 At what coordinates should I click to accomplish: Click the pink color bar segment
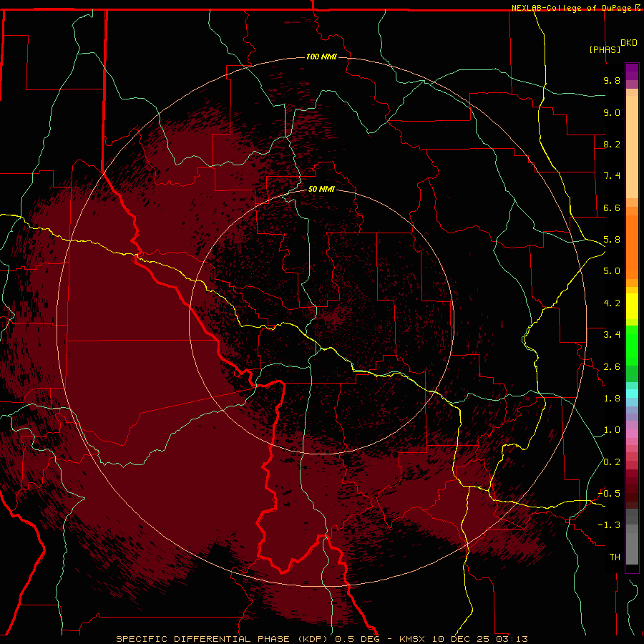click(632, 434)
